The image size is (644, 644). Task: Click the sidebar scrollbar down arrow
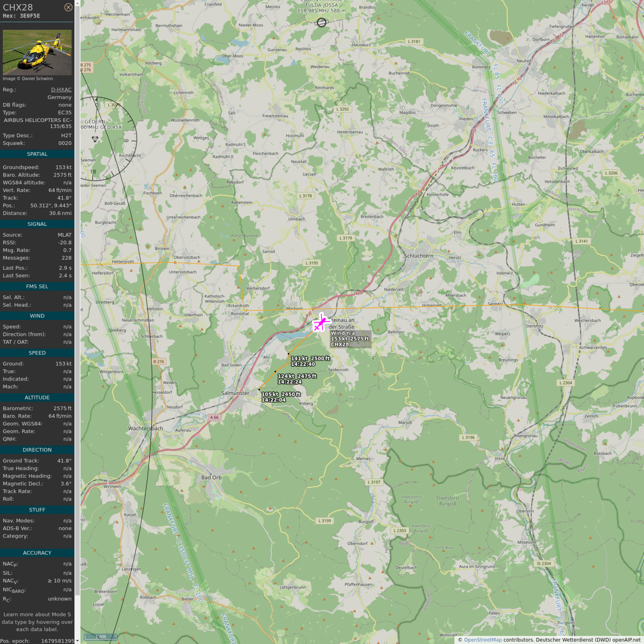[77, 641]
